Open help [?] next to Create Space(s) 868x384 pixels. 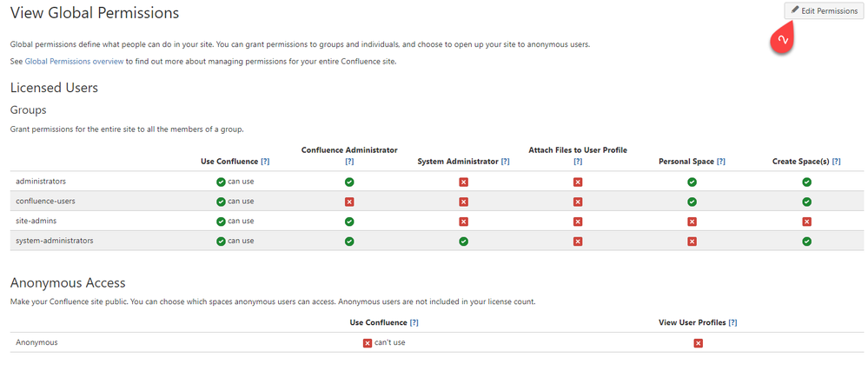pyautogui.click(x=837, y=162)
